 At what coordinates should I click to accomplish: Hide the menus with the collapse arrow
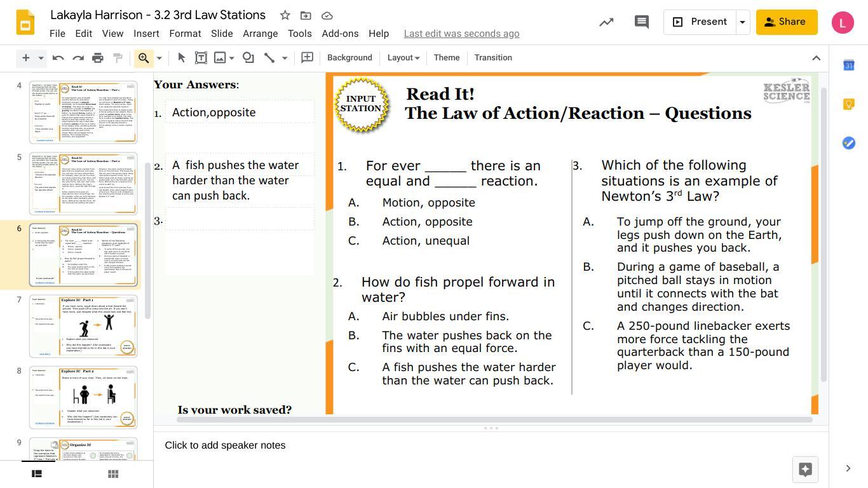pos(817,58)
